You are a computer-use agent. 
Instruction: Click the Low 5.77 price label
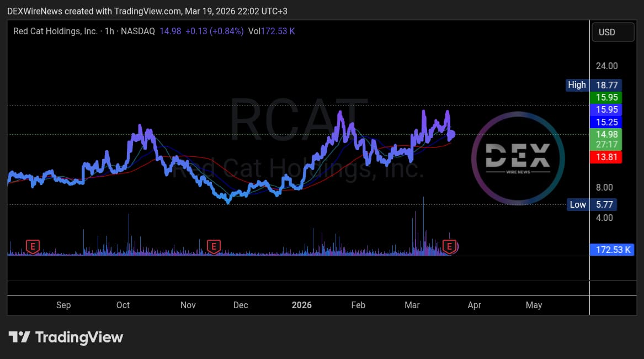click(592, 204)
